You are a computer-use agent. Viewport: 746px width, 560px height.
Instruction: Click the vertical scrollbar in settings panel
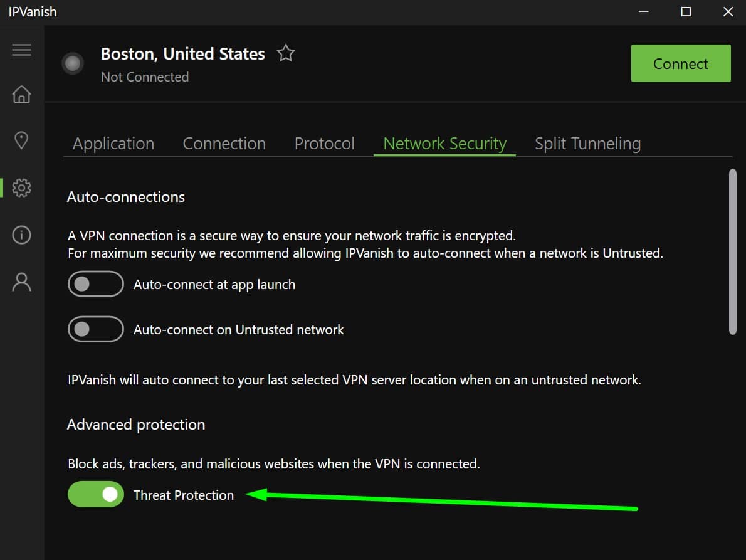point(733,252)
